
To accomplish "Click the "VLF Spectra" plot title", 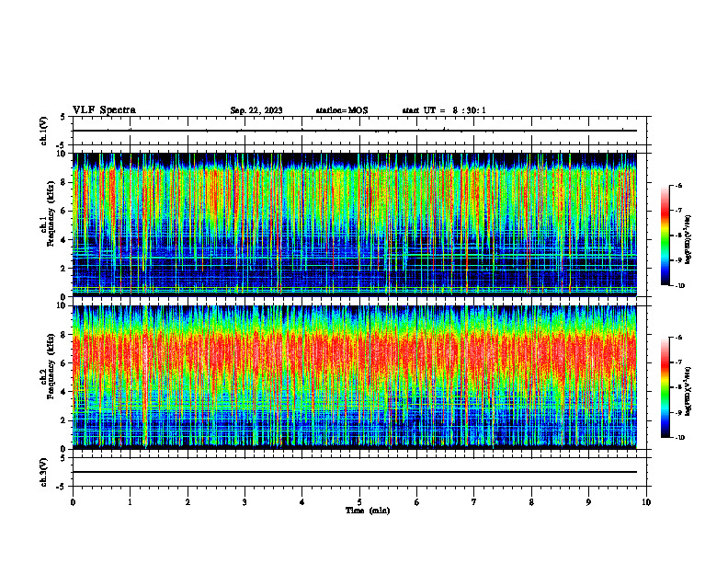I will (104, 110).
